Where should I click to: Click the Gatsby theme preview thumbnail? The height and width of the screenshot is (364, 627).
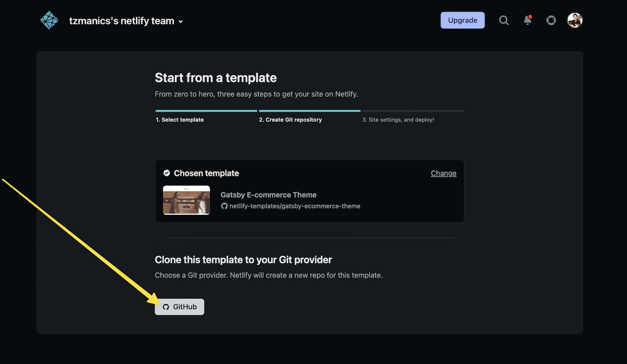click(186, 200)
